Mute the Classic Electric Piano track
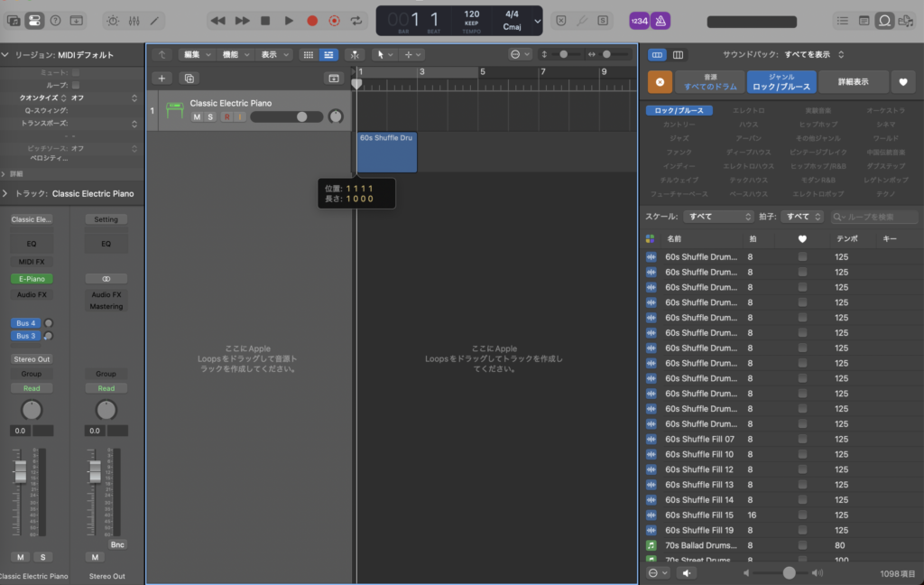Viewport: 924px width, 585px height. [x=196, y=116]
